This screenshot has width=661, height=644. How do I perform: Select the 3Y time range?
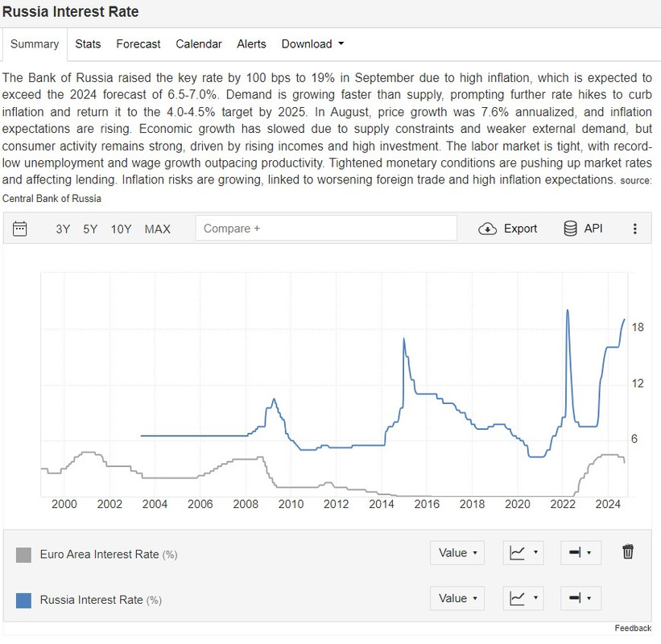(63, 229)
